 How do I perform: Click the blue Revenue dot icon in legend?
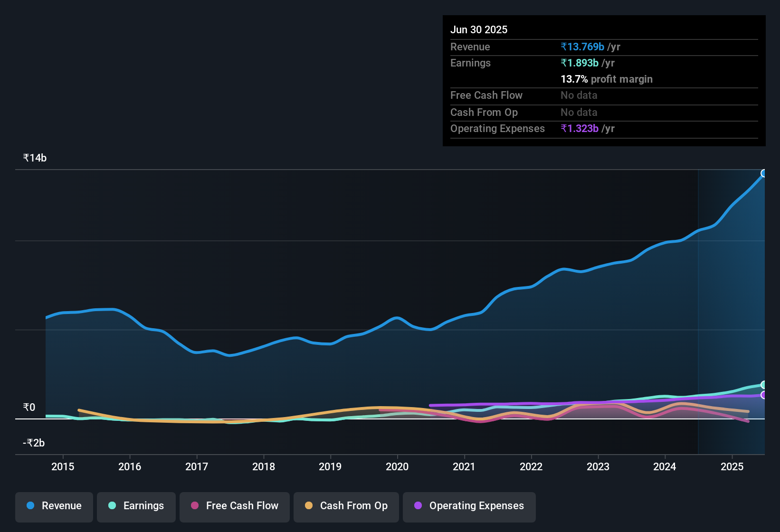coord(30,506)
